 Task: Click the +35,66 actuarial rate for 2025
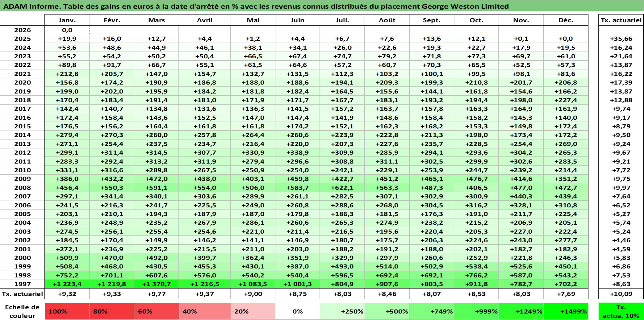coord(621,39)
